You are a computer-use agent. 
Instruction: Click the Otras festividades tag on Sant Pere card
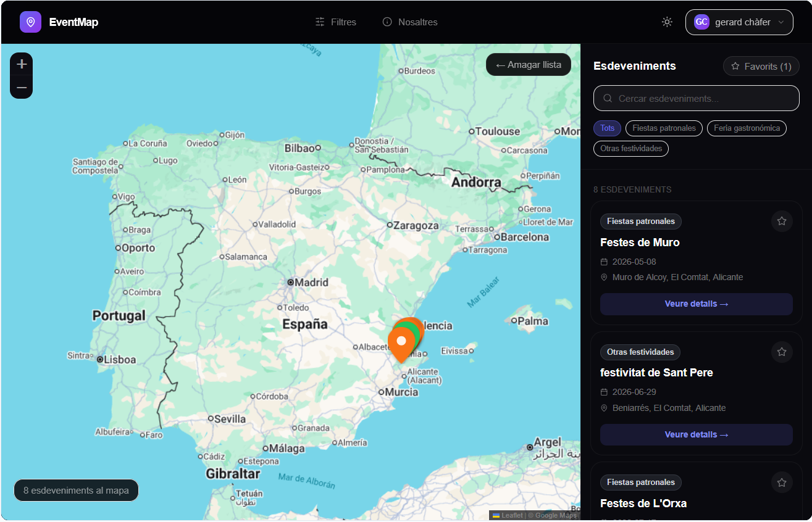[640, 352]
